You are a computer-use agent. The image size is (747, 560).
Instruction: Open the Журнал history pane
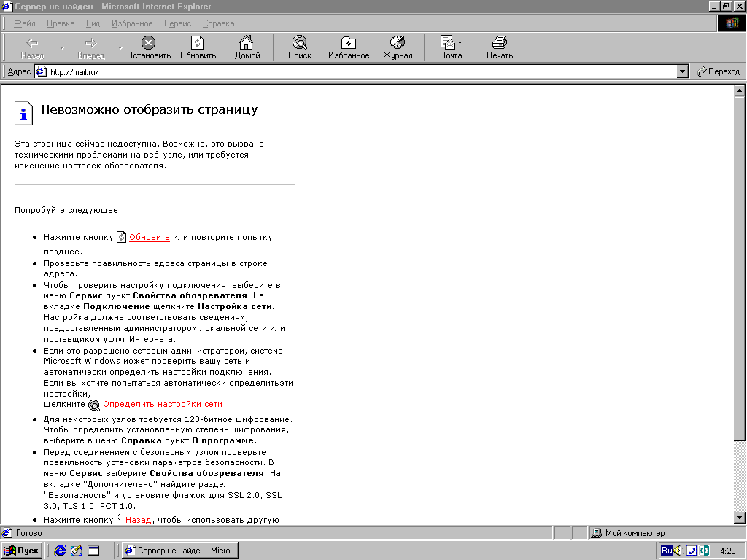[398, 47]
